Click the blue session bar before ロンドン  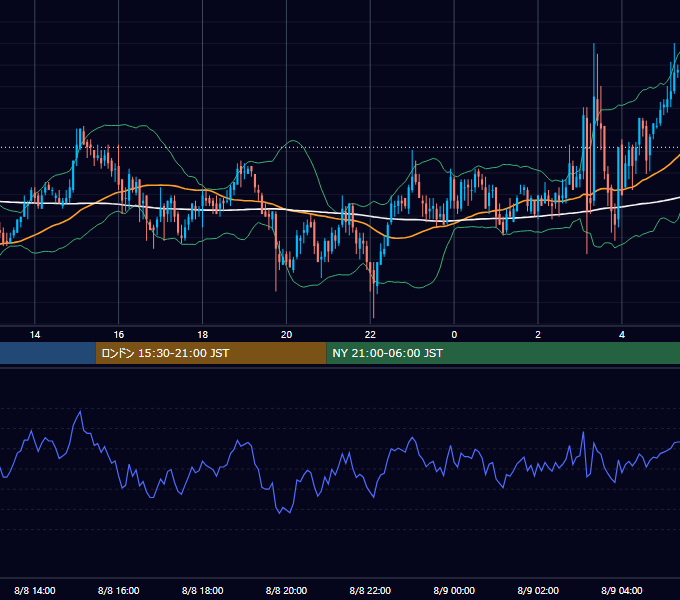pyautogui.click(x=48, y=353)
